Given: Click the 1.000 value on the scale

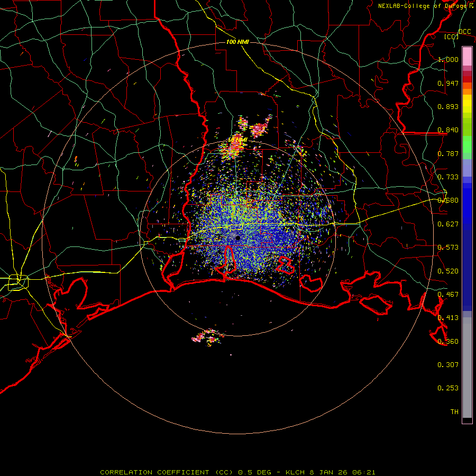Looking at the screenshot, I should click(448, 59).
